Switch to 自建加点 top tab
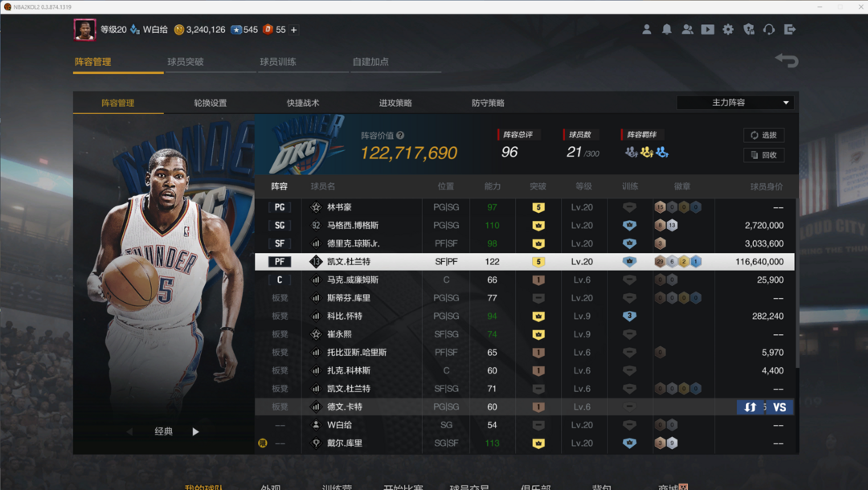The height and width of the screenshot is (490, 868). 371,62
